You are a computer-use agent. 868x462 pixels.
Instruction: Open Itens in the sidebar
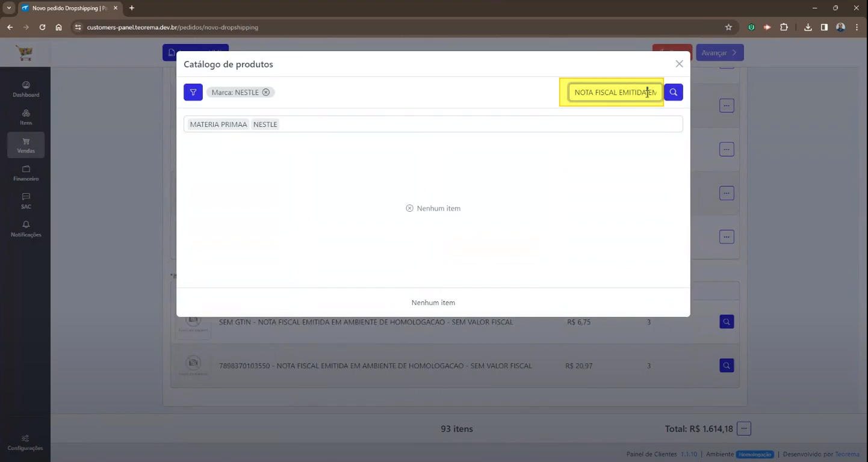tap(26, 117)
